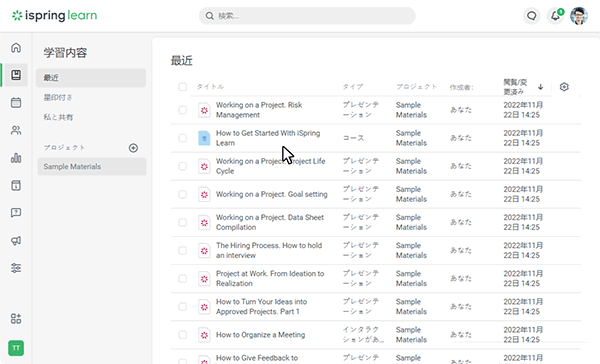
Task: Open Project at Work. From Ideation to Realization
Action: point(270,278)
